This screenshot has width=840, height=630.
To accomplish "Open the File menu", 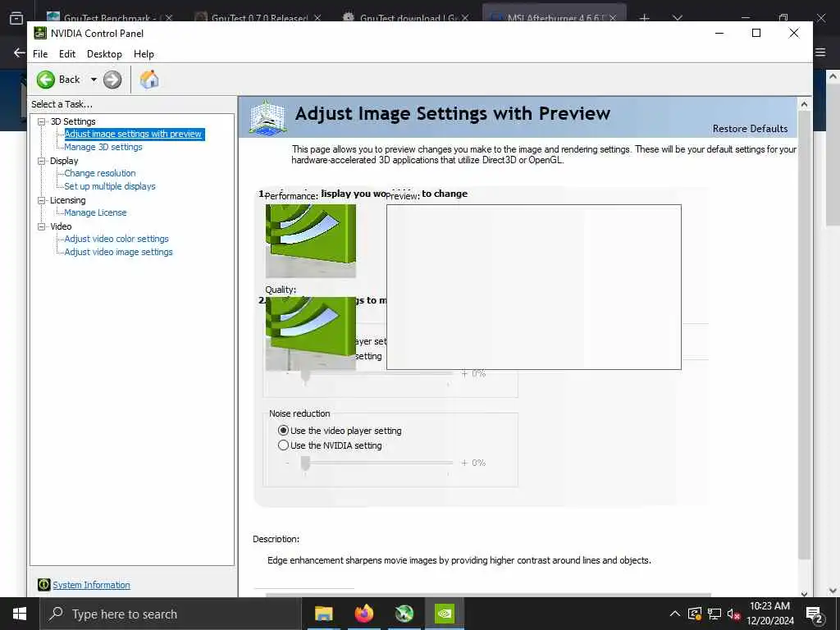I will coord(40,54).
